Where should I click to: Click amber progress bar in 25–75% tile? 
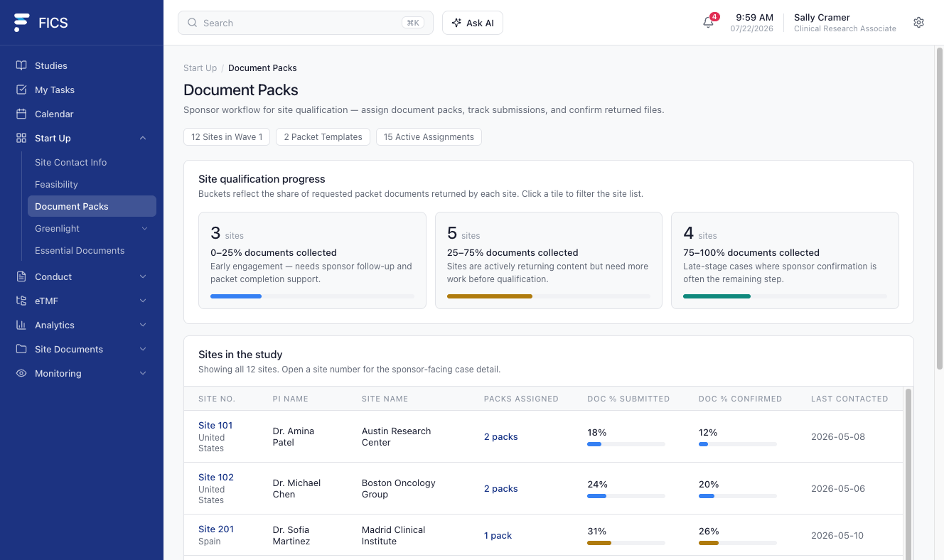tap(490, 296)
